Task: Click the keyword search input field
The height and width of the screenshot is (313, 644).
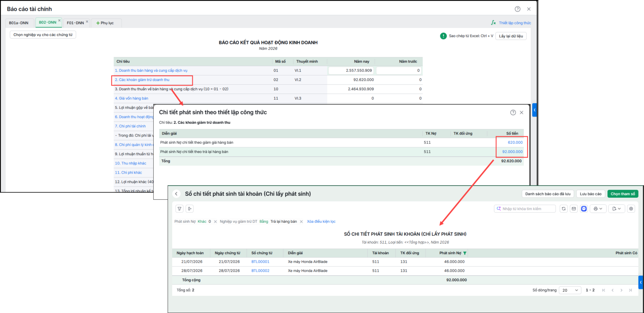Action: [x=525, y=209]
